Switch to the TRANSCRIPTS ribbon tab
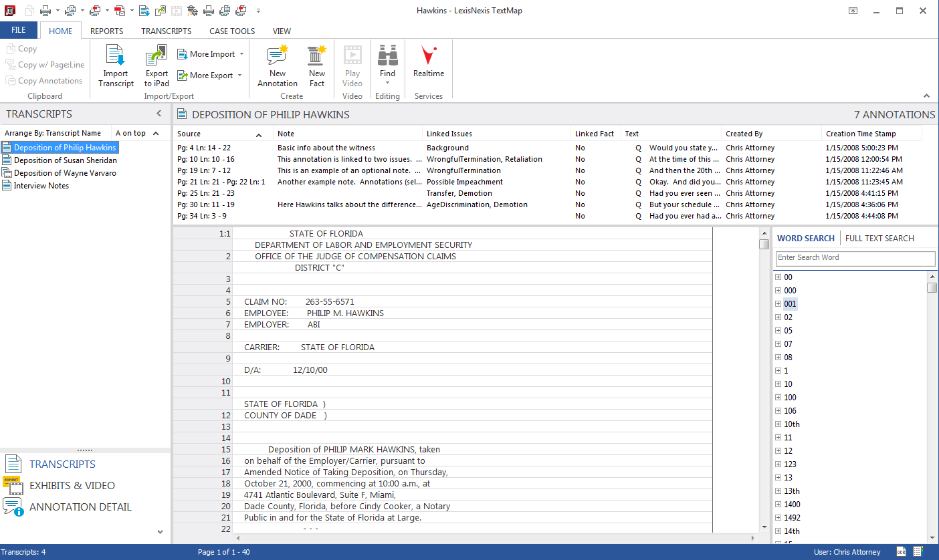 coord(167,31)
